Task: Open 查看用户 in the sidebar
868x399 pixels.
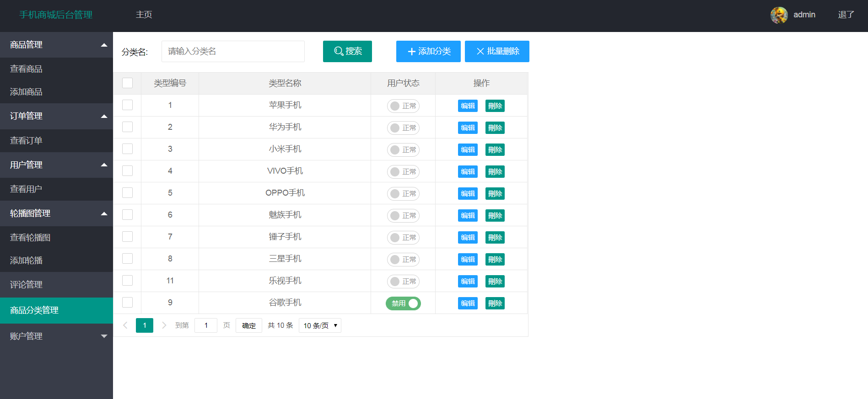Action: 56,189
